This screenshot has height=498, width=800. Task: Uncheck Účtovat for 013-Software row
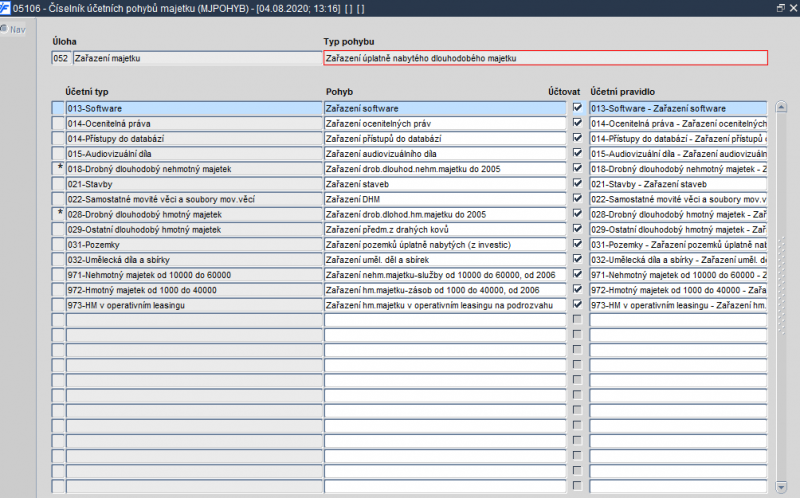[x=577, y=108]
